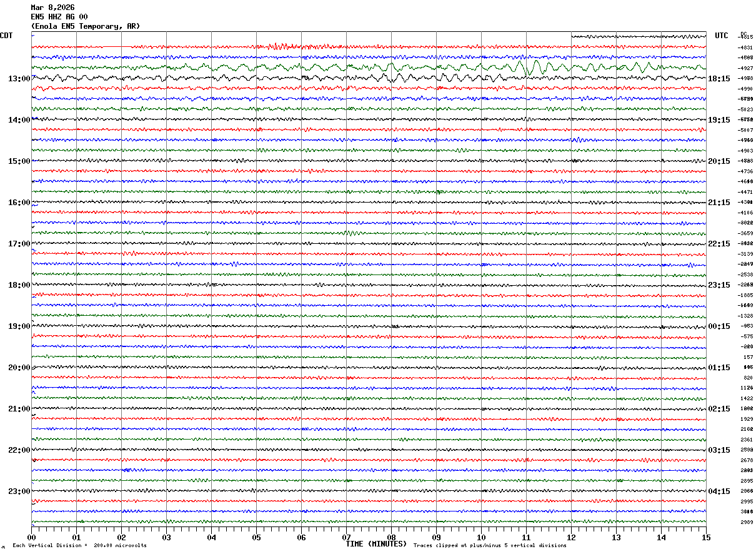Click the DC offset value '-1885'
This screenshot has width=756, height=554.
point(745,295)
